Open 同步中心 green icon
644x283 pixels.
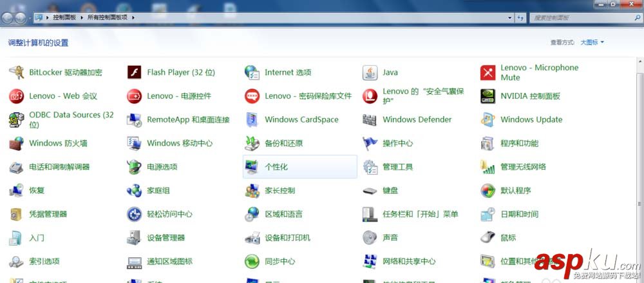tap(252, 261)
